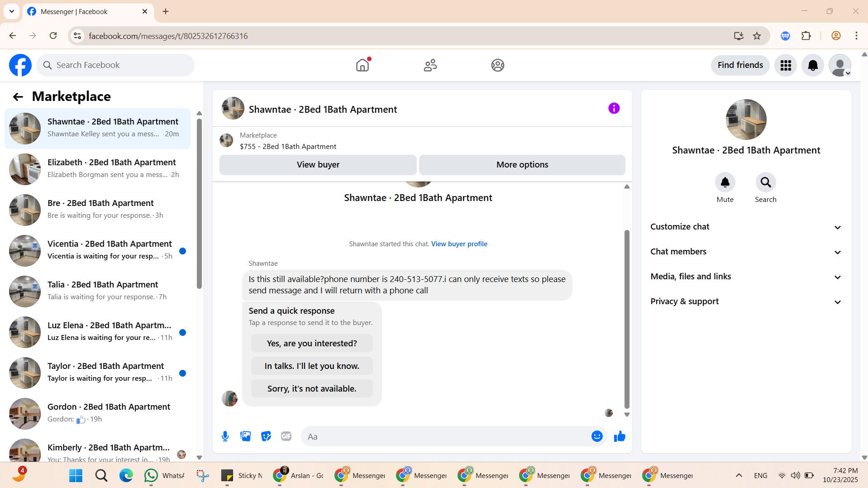This screenshot has height=488, width=868.
Task: Focus the Search Facebook box
Action: coord(115,65)
